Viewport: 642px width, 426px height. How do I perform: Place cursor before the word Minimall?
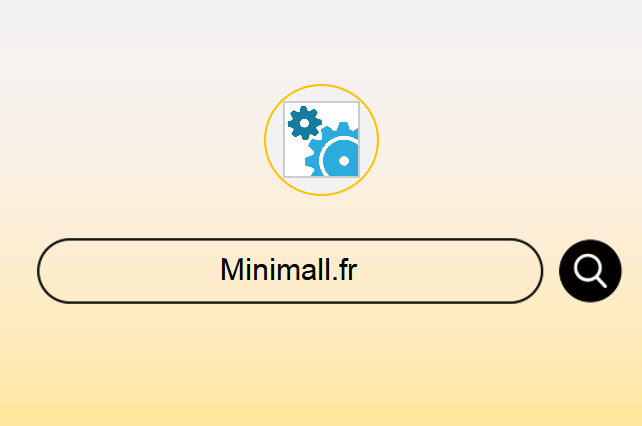[220, 270]
